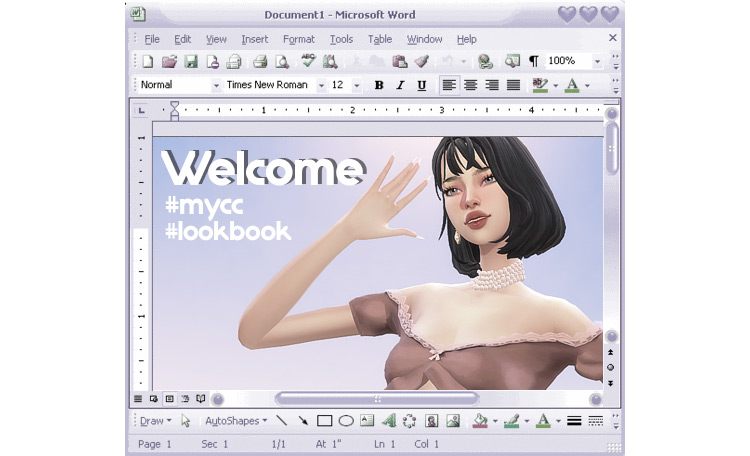
Task: Open the Format menu
Action: click(x=298, y=39)
